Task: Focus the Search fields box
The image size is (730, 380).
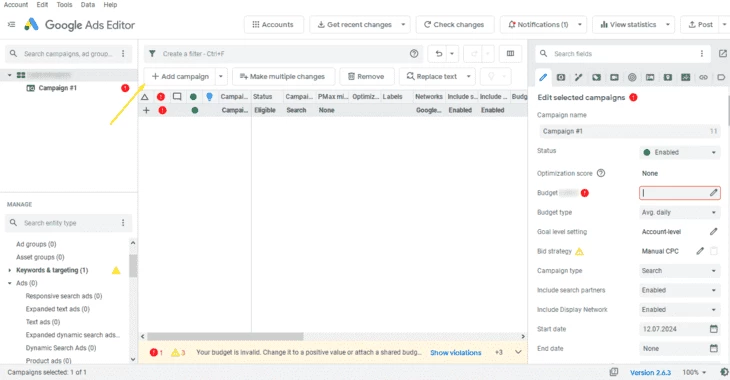Action: click(x=622, y=54)
